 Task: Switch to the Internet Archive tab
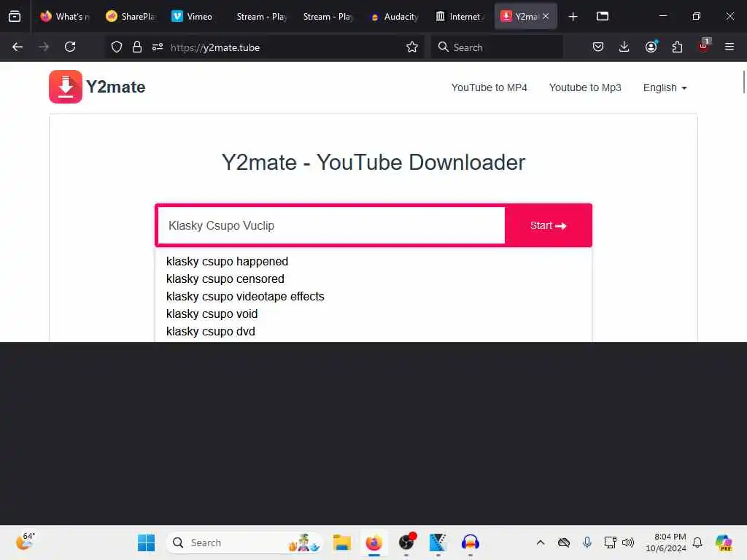(x=460, y=17)
